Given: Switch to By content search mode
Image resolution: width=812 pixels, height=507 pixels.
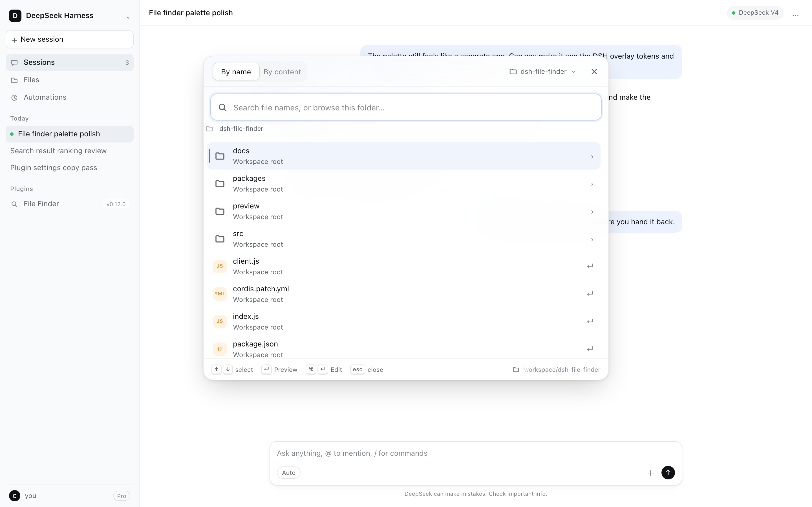Looking at the screenshot, I should point(282,72).
